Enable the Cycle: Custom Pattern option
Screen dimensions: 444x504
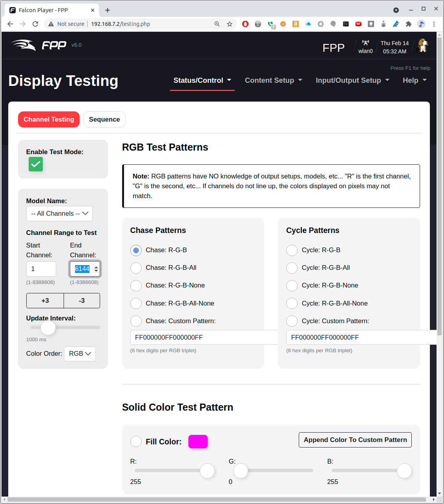[292, 321]
